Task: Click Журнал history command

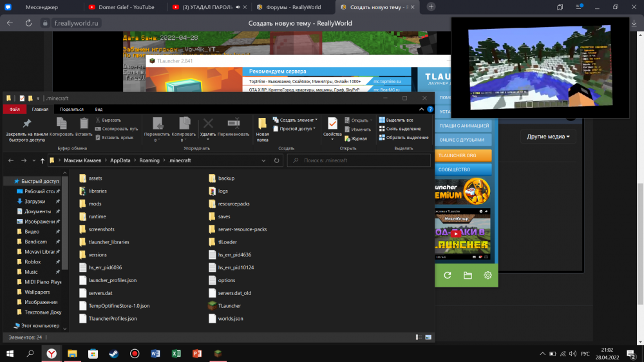Action: click(355, 138)
